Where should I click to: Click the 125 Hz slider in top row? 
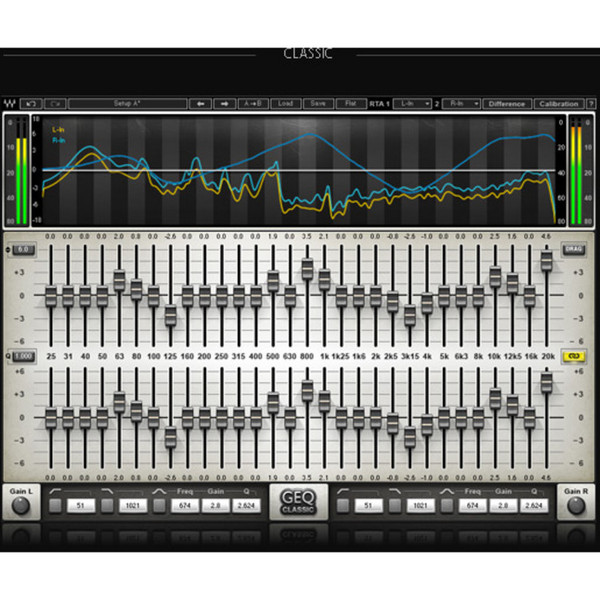pyautogui.click(x=170, y=316)
